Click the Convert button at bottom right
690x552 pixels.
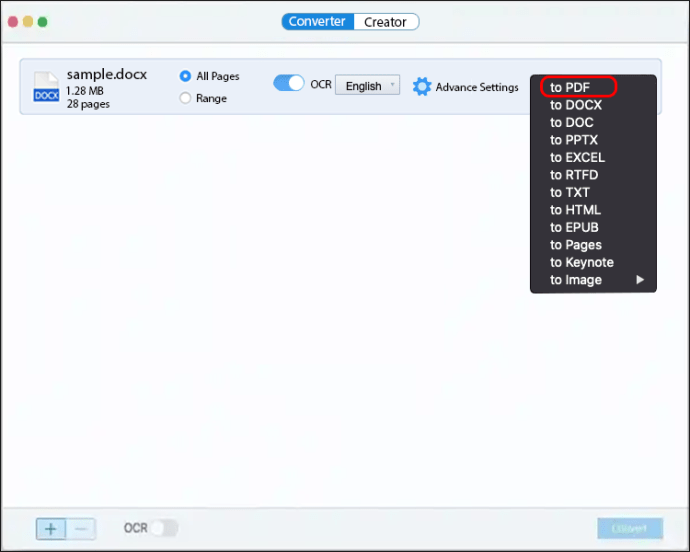coord(630,528)
